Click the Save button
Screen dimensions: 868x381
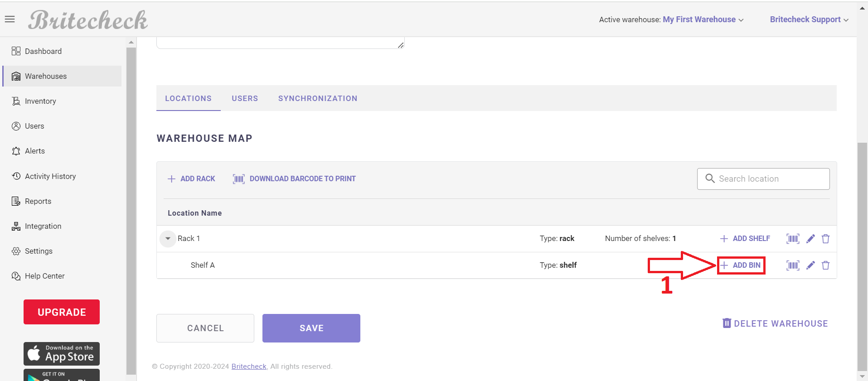pyautogui.click(x=311, y=328)
